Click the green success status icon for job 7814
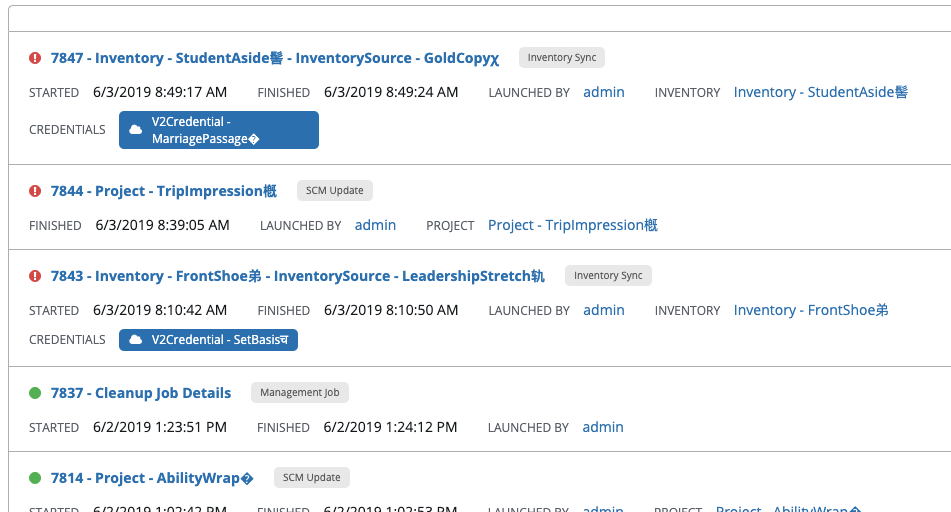Viewport: 951px width, 512px height. (35, 478)
